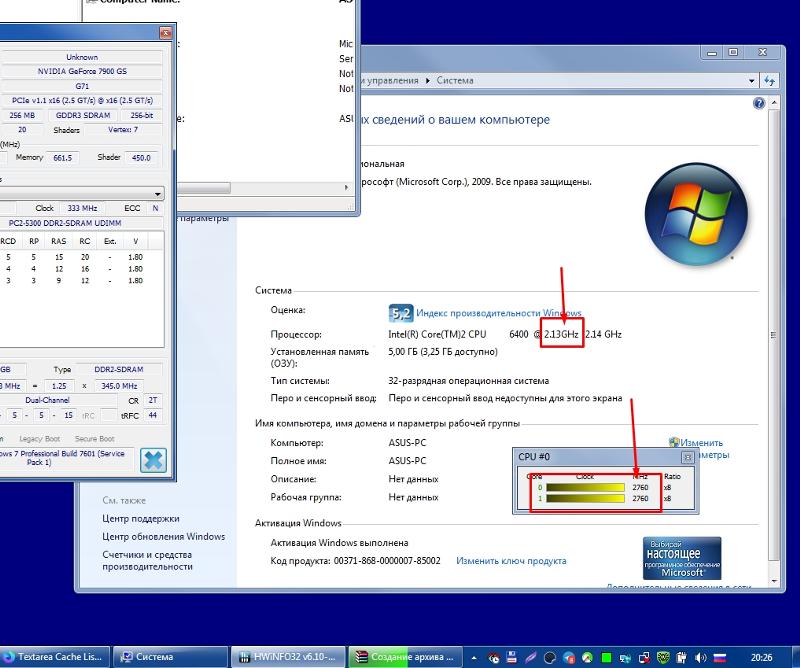Close the CPU #0 clock widget
The height and width of the screenshot is (668, 800).
687,457
